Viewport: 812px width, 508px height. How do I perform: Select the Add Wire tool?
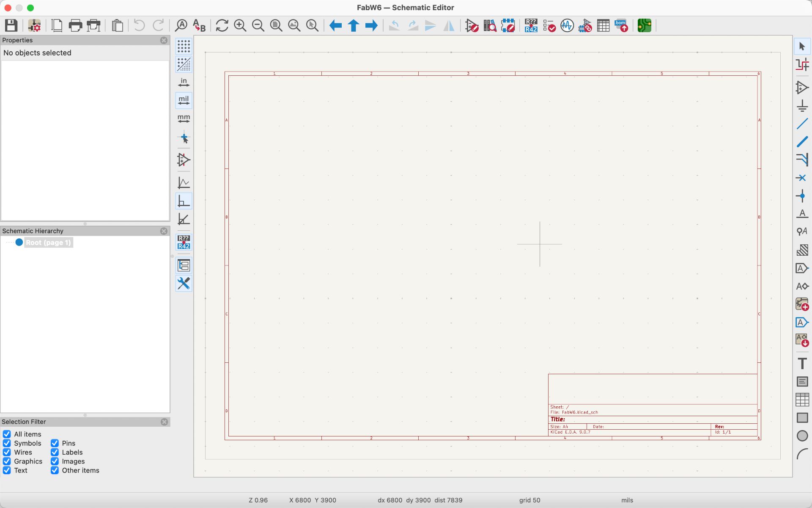[x=802, y=124]
